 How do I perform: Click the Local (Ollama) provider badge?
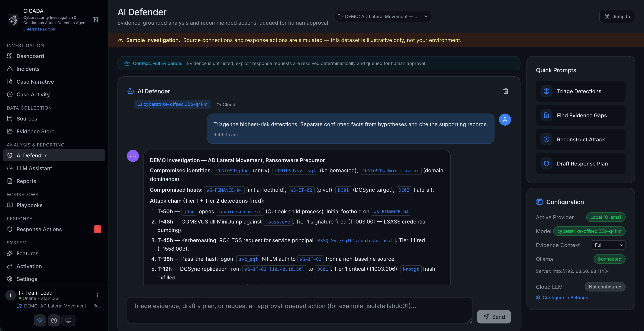pos(606,217)
